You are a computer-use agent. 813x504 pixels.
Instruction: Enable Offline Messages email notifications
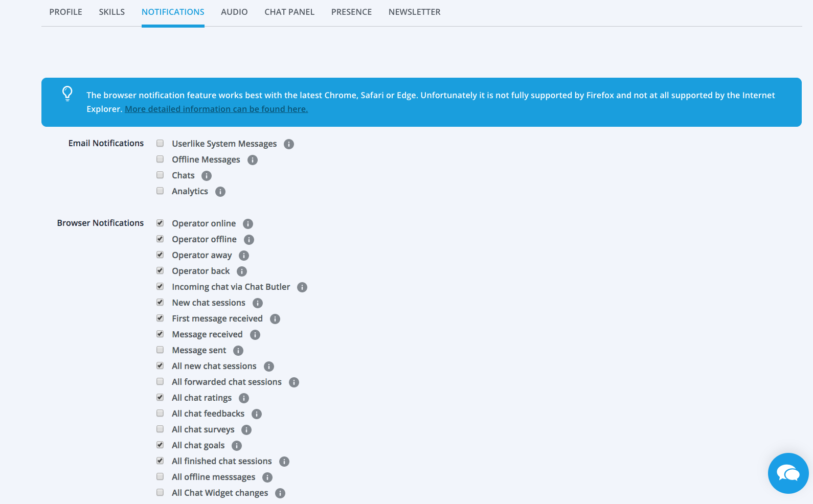(x=160, y=159)
